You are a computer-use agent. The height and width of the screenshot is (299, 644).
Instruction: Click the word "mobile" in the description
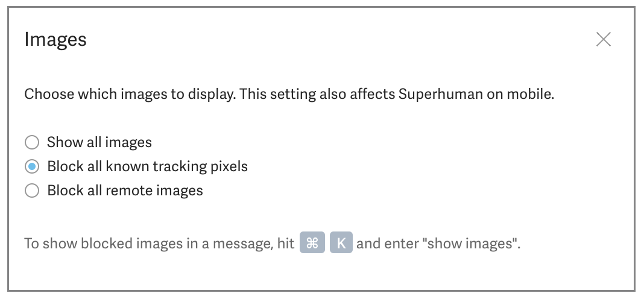(x=533, y=95)
